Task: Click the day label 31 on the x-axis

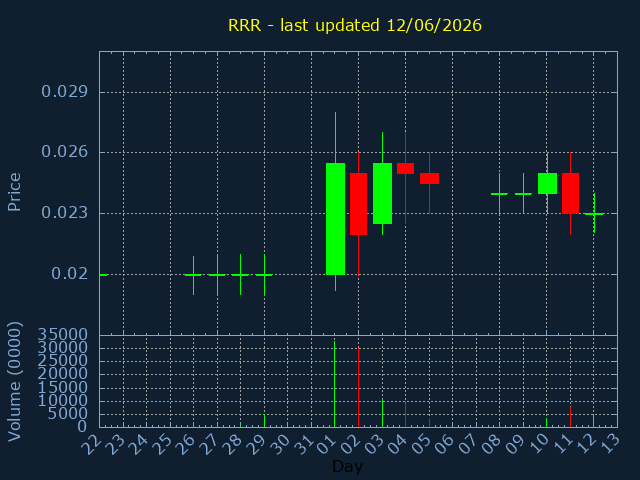Action: tap(303, 444)
